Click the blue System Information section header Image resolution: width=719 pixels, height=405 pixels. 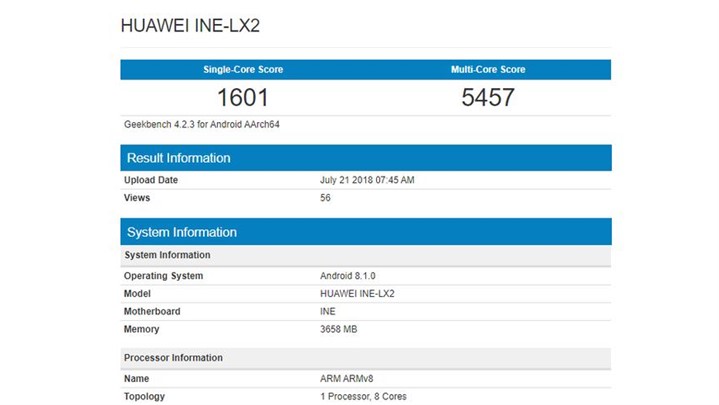[181, 232]
